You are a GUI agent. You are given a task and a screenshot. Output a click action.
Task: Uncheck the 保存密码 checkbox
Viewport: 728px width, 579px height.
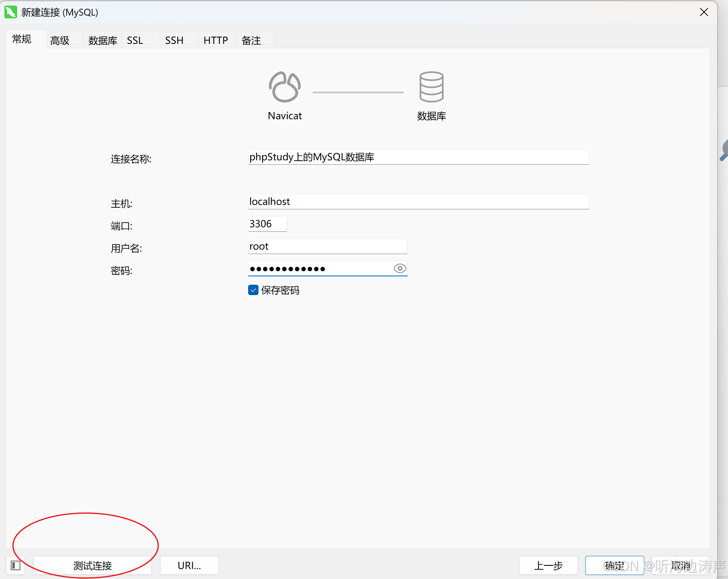[x=253, y=290]
